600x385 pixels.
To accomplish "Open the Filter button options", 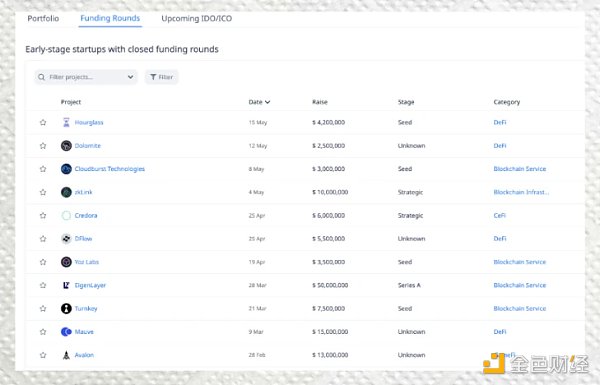I will point(161,77).
